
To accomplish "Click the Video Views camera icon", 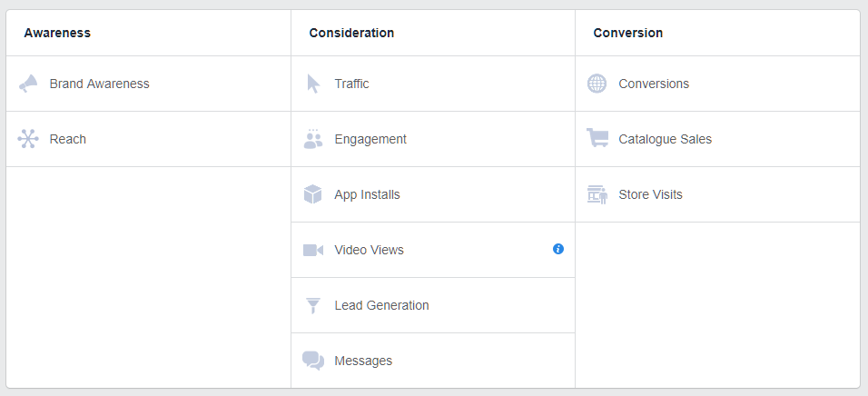I will click(313, 250).
